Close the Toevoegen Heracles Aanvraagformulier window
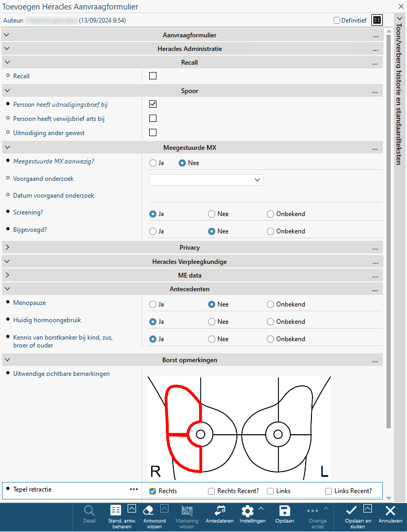This screenshot has width=407, height=532. point(401,6)
